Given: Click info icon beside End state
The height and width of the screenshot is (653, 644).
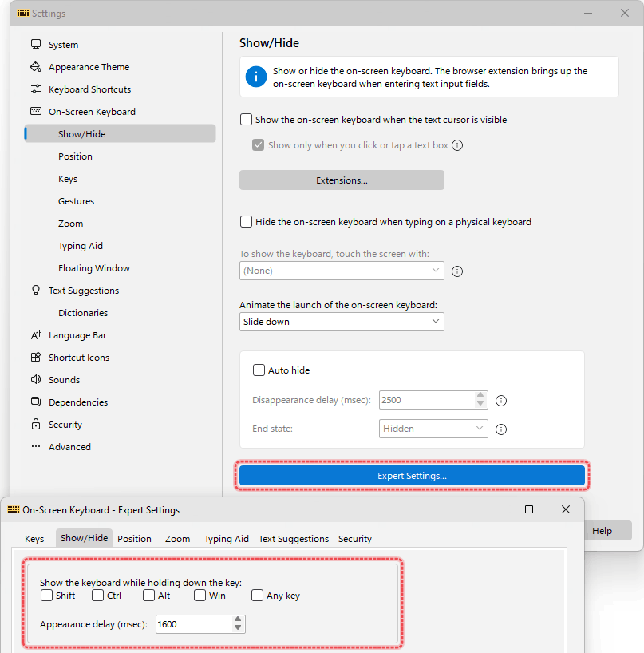Looking at the screenshot, I should pos(501,429).
